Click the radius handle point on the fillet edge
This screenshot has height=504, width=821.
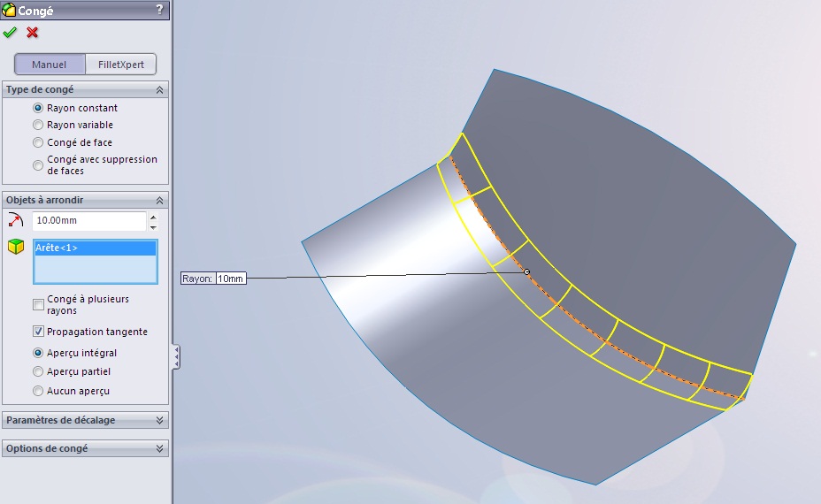coord(527,272)
